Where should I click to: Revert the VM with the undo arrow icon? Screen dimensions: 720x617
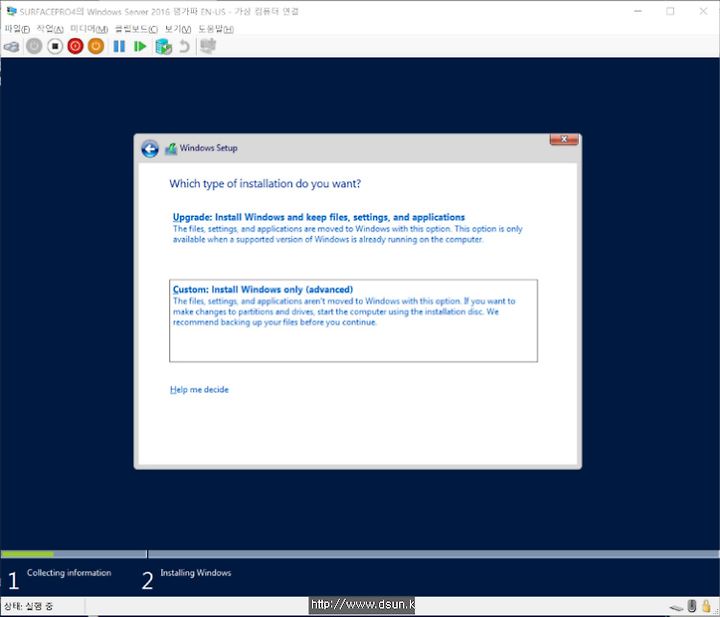coord(185,46)
